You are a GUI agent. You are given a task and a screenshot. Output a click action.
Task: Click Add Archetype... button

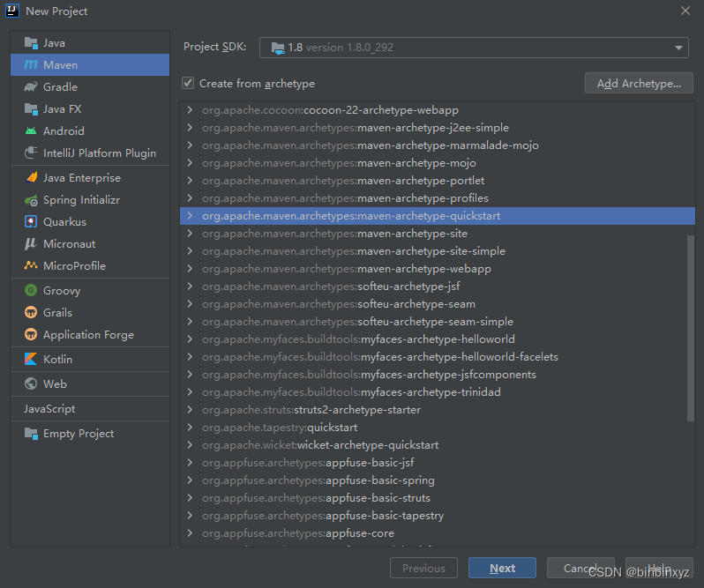click(639, 84)
